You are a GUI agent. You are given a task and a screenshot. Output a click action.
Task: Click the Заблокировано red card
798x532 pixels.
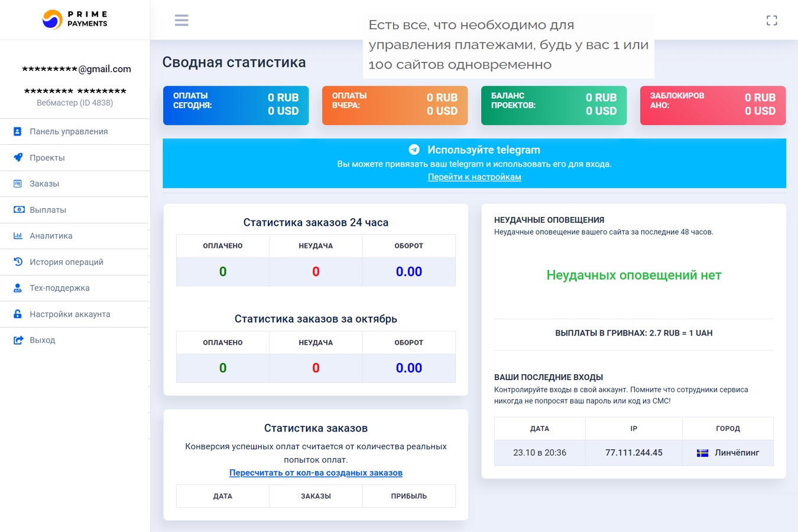point(713,105)
